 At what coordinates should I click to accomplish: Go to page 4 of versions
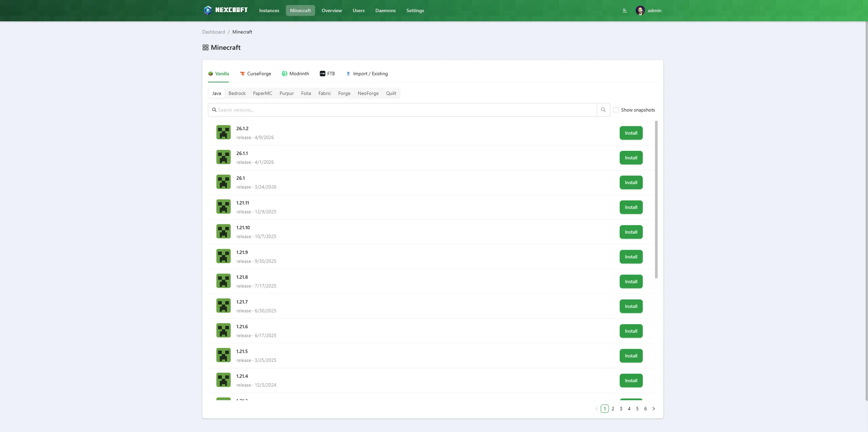click(x=629, y=409)
